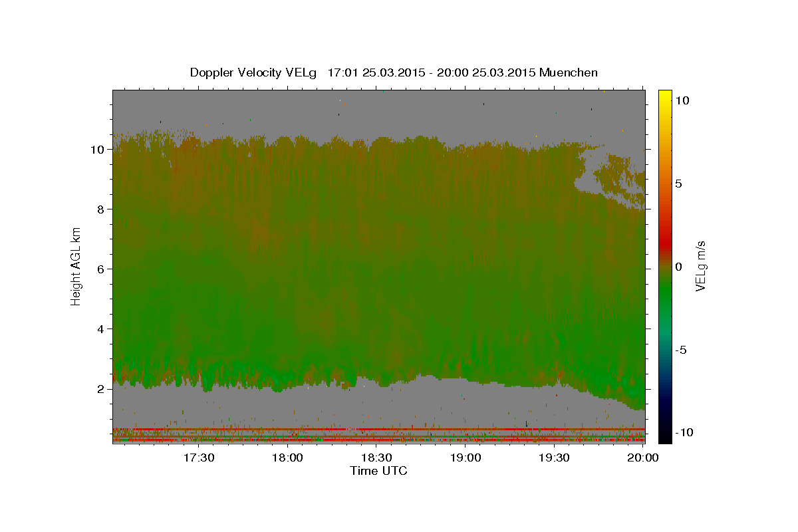The width and height of the screenshot is (798, 532).
Task: Click the '20:00' time axis label
Action: tap(643, 458)
